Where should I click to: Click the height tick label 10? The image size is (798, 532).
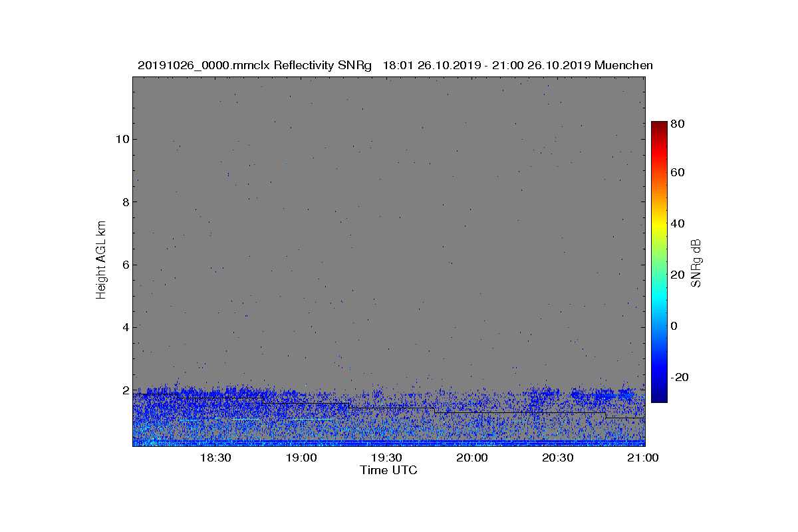coord(122,139)
